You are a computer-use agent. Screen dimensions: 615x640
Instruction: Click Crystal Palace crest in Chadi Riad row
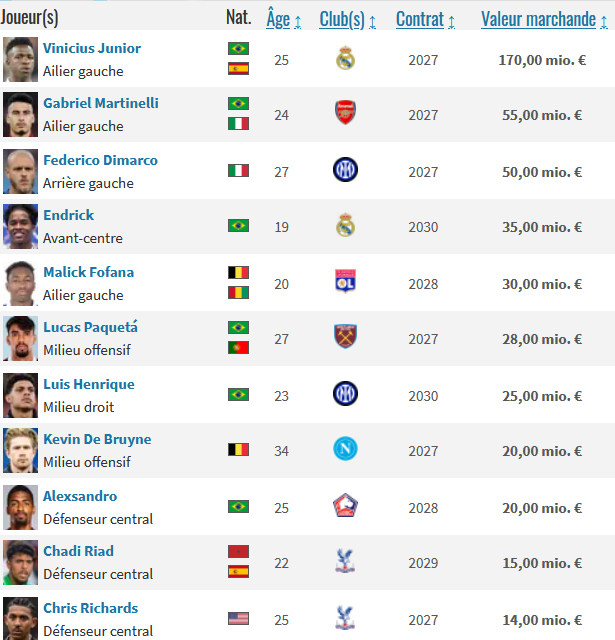(x=345, y=561)
